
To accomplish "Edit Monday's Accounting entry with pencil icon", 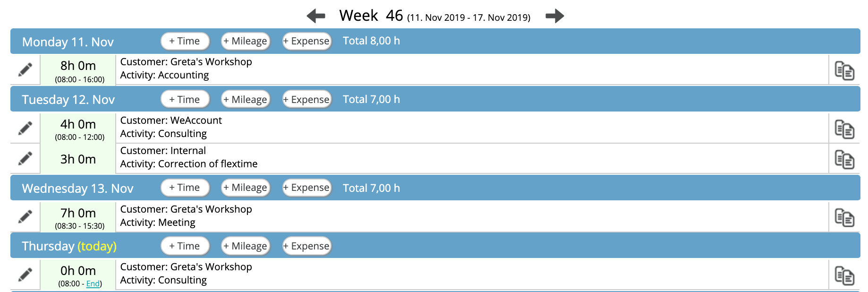I will click(26, 70).
